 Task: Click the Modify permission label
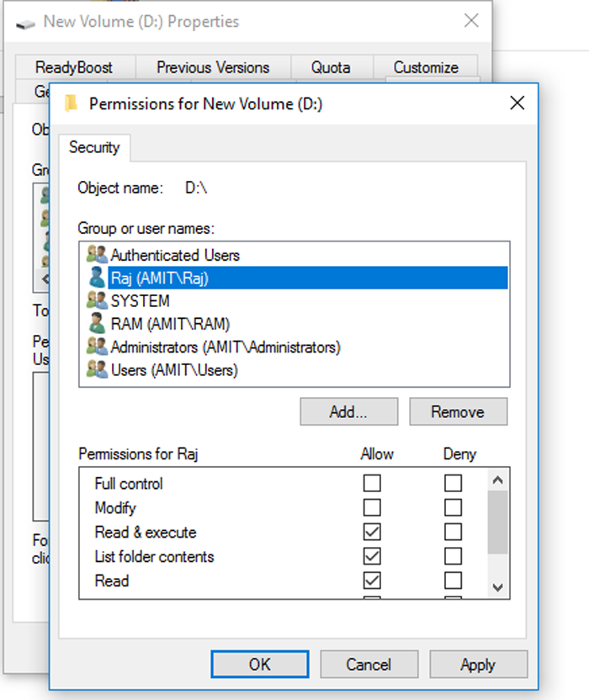[115, 508]
